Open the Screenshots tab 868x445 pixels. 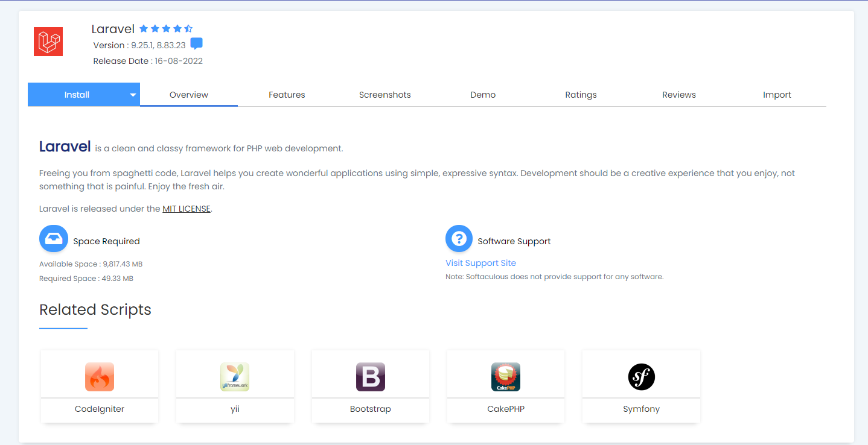(385, 95)
